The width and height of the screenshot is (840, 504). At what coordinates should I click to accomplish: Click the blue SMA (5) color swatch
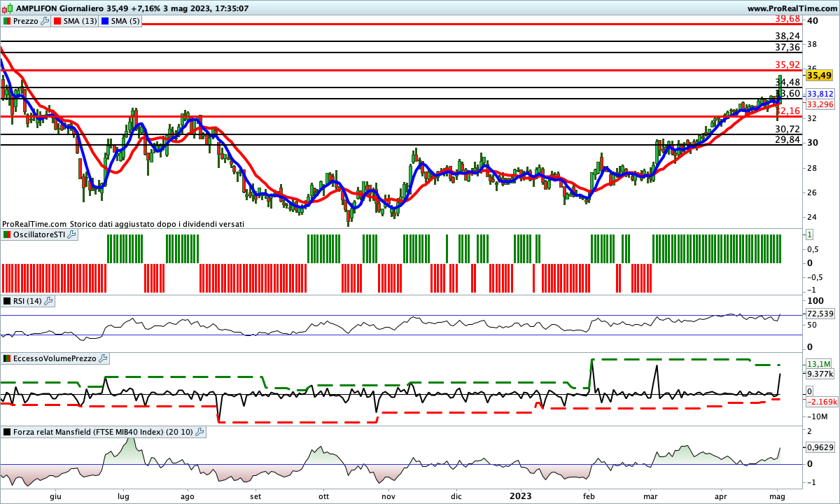[106, 21]
